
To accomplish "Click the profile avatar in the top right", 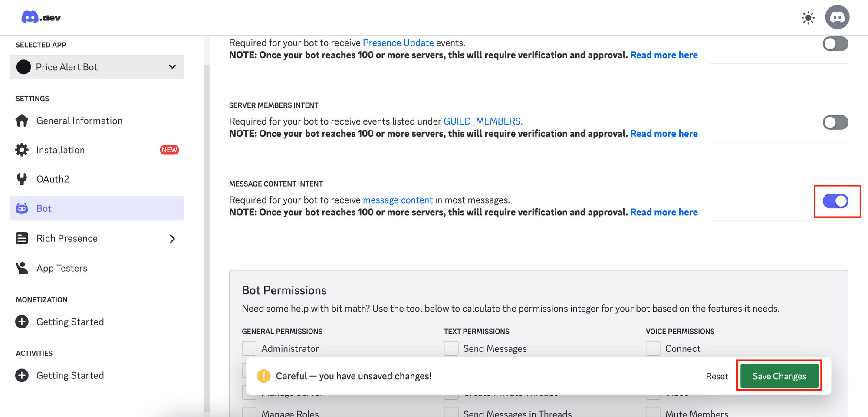I will (x=837, y=17).
